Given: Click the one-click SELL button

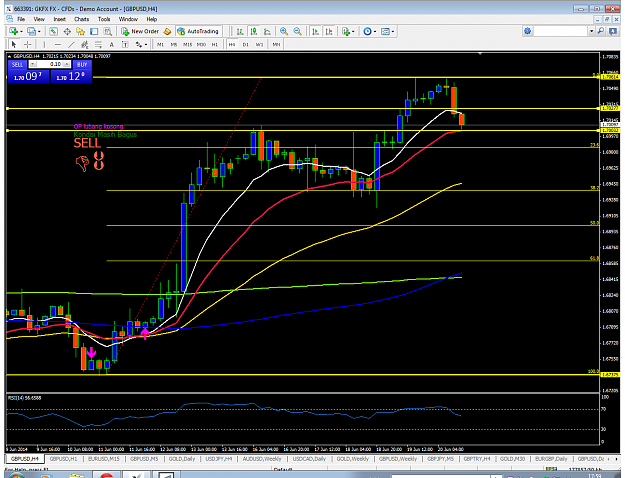Looking at the screenshot, I should [17, 64].
